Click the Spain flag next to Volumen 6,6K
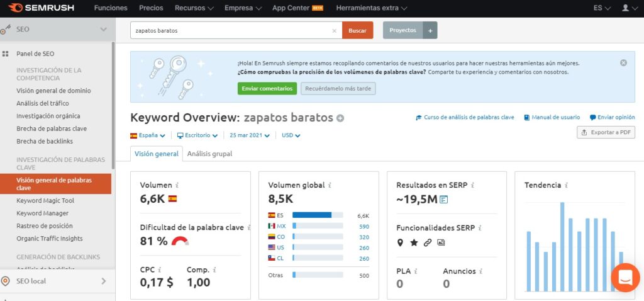The height and width of the screenshot is (301, 644). click(172, 198)
